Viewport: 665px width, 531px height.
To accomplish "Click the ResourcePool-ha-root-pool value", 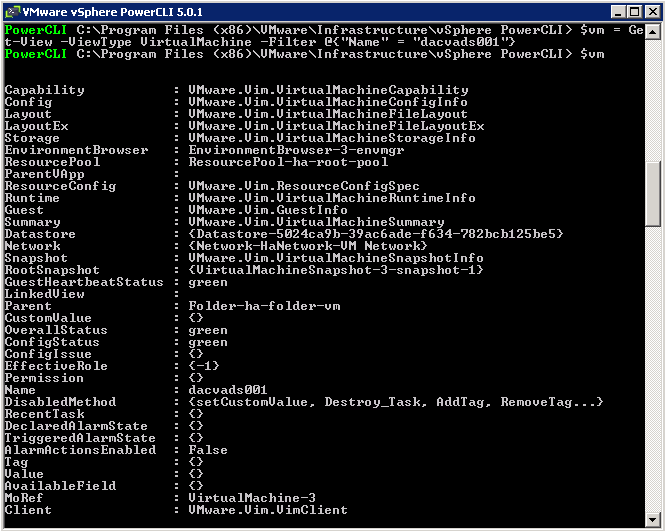I will [x=288, y=162].
